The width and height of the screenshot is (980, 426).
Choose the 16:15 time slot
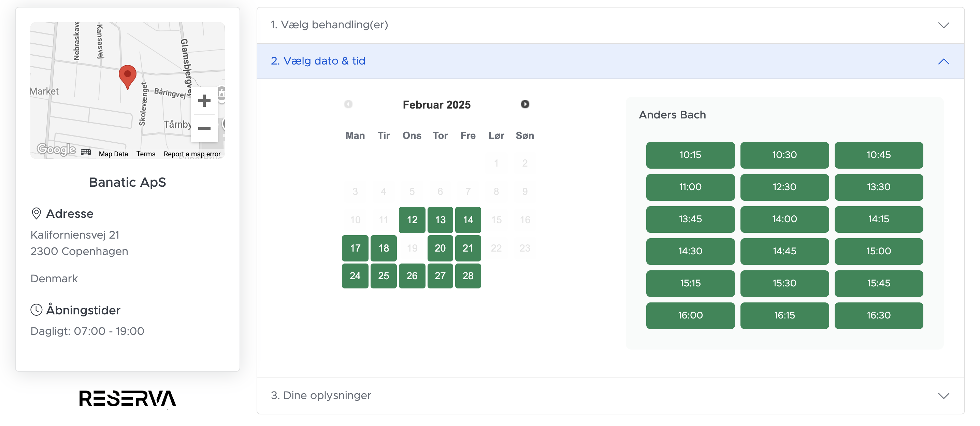click(784, 316)
